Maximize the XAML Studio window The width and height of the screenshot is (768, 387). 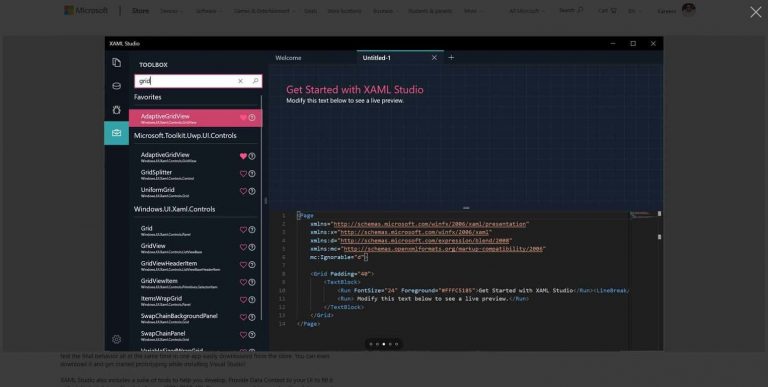click(x=633, y=44)
